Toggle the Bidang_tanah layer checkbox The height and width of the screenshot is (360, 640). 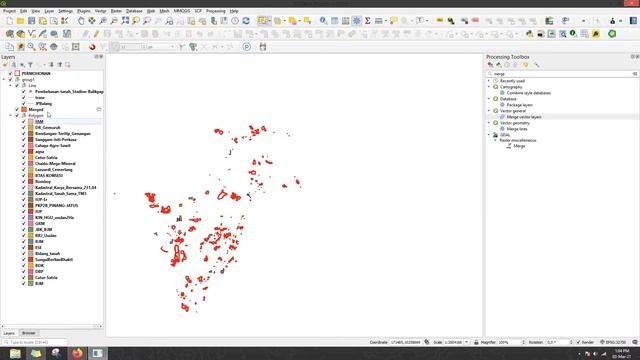pos(24,253)
